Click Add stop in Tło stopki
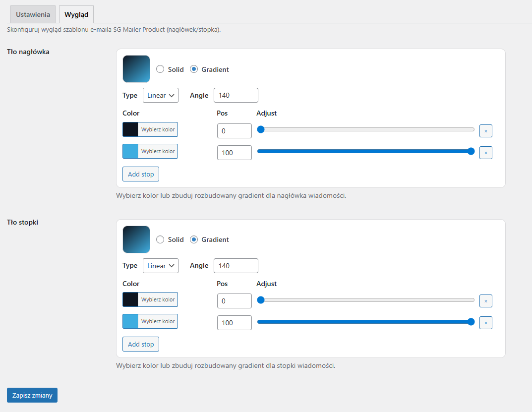Image resolution: width=532 pixels, height=412 pixels. [x=141, y=344]
